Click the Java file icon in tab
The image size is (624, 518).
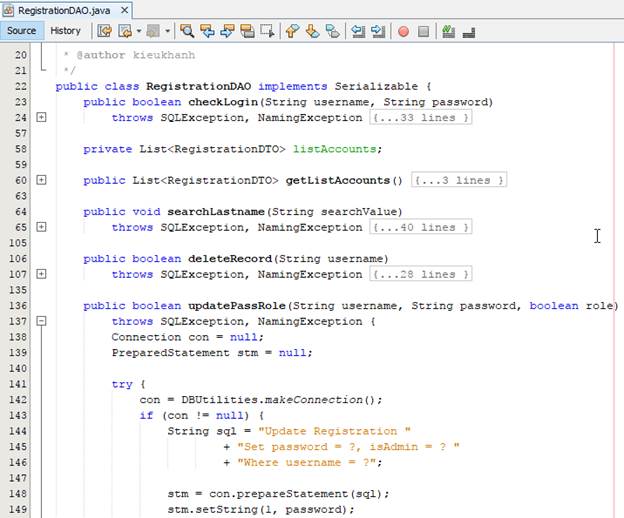click(8, 10)
